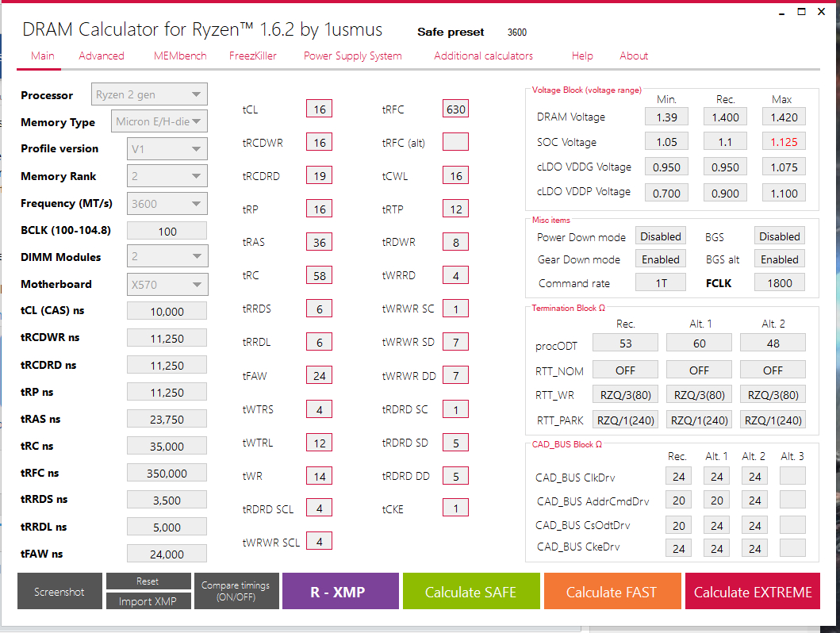Toggle Compare timings ON/OFF

tap(236, 591)
